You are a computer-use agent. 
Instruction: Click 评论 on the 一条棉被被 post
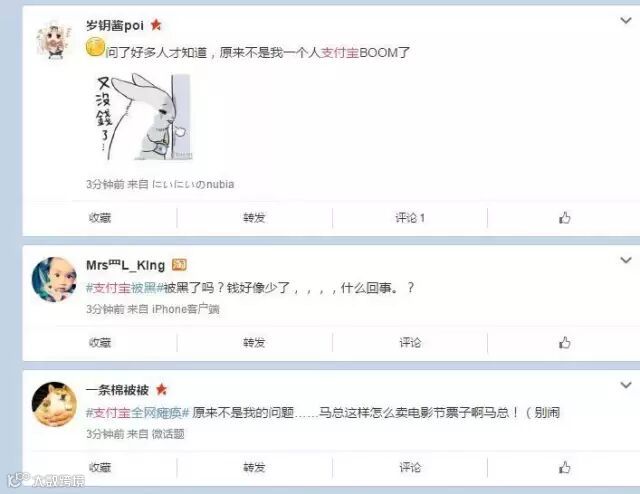click(x=410, y=467)
